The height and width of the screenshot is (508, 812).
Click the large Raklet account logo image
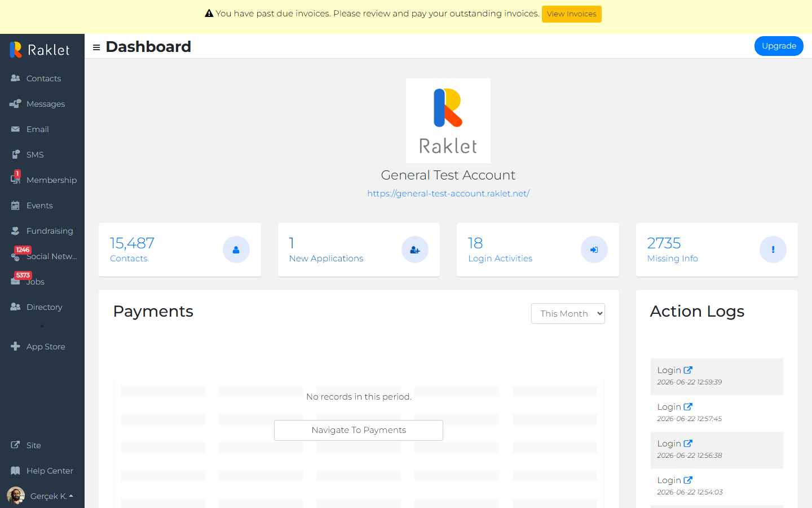[448, 121]
